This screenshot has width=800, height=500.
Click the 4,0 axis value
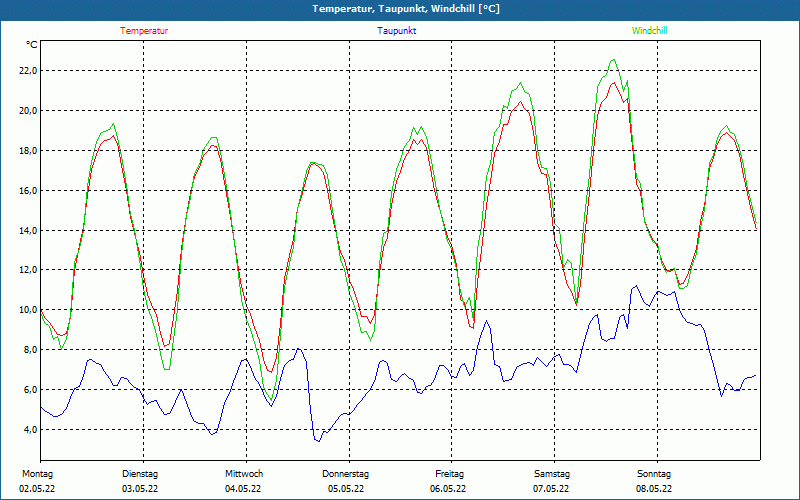[x=30, y=429]
